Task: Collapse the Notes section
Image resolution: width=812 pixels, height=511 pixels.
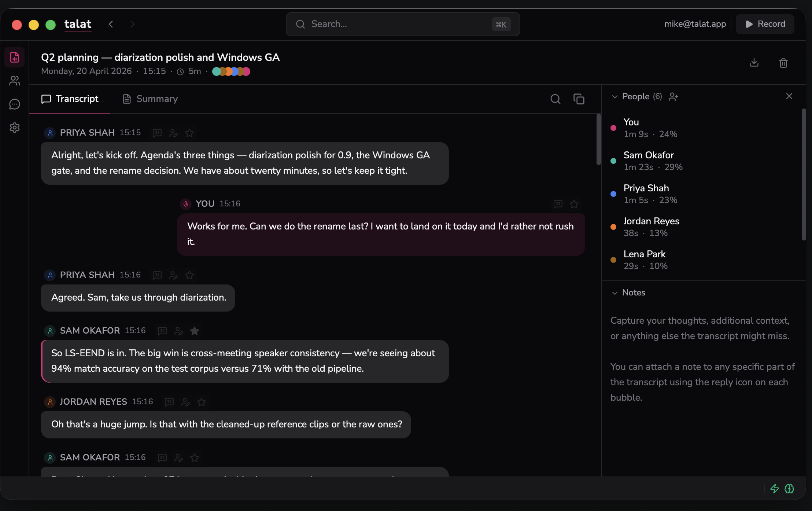Action: click(615, 293)
